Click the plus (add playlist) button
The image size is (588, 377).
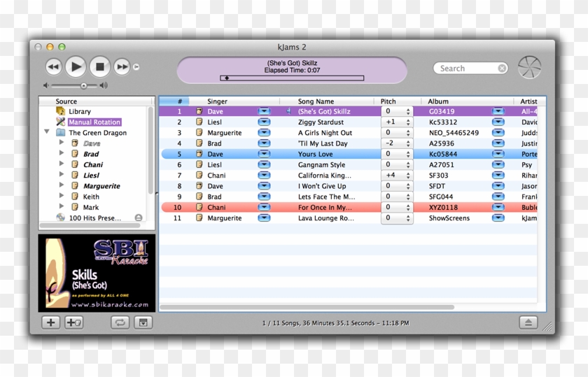[50, 322]
